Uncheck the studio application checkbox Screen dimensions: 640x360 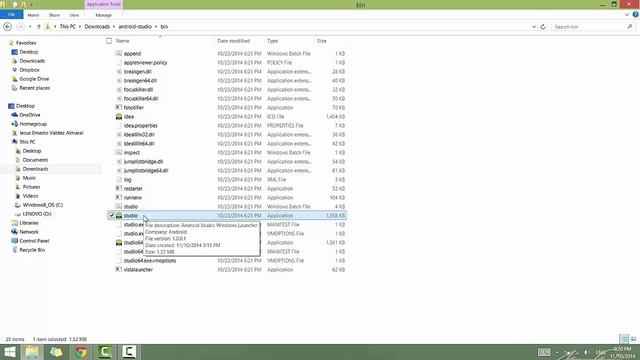coord(111,216)
